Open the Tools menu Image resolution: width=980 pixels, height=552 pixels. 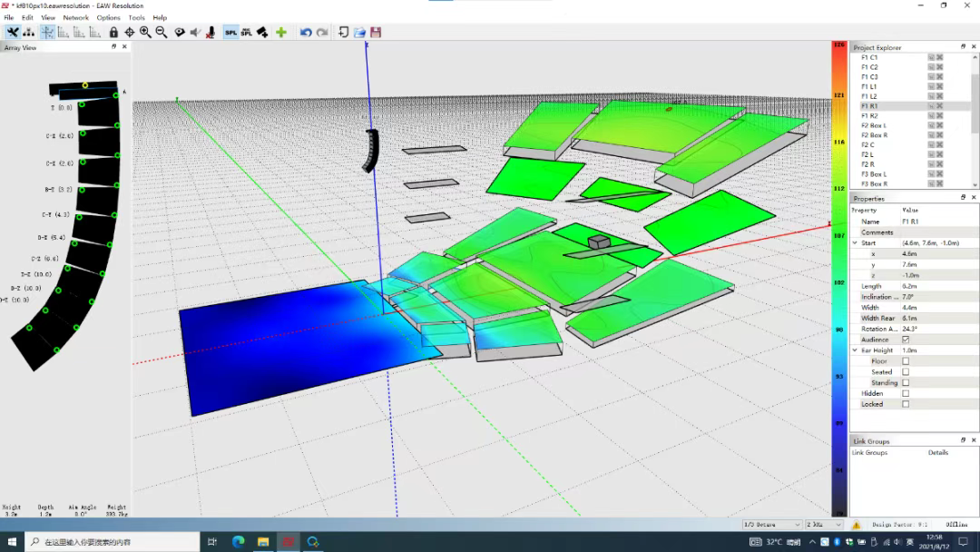click(136, 17)
